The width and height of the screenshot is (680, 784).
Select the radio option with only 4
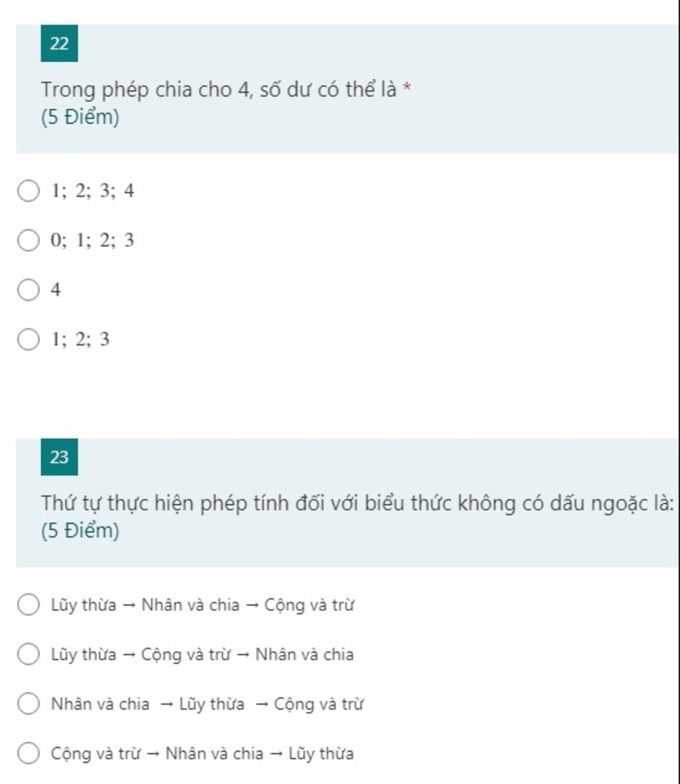tap(28, 290)
